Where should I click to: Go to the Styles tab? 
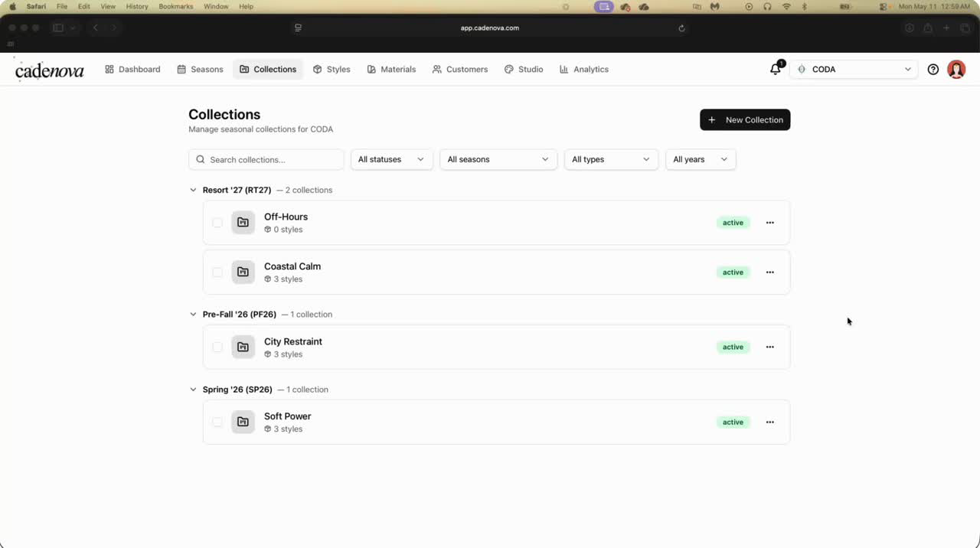click(x=332, y=69)
